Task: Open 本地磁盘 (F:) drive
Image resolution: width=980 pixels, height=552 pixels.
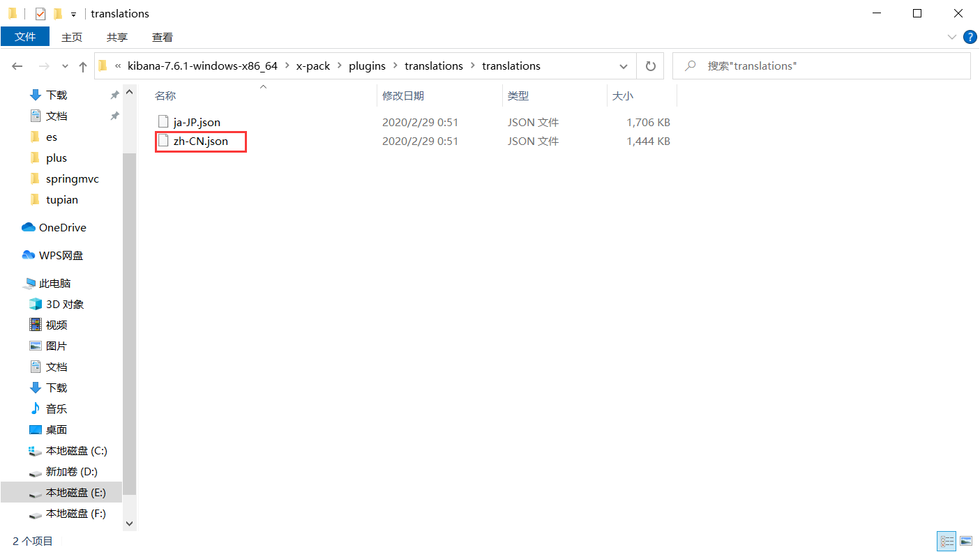Action: point(76,513)
